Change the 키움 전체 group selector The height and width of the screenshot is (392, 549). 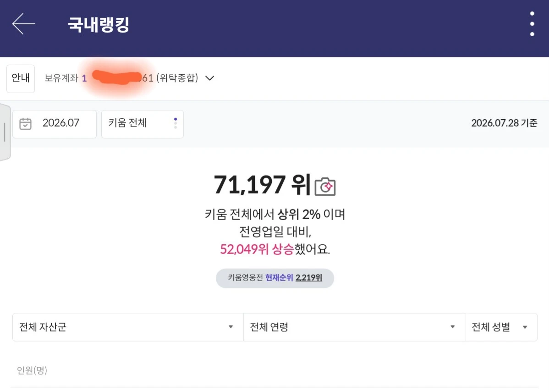[x=143, y=124]
